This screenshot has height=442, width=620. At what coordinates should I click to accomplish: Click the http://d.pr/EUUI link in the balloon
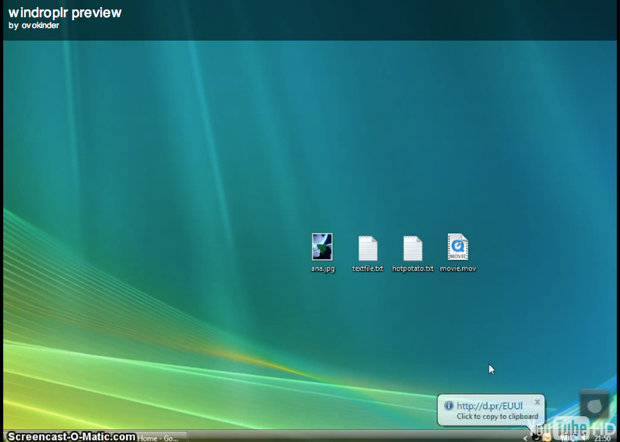coord(490,406)
